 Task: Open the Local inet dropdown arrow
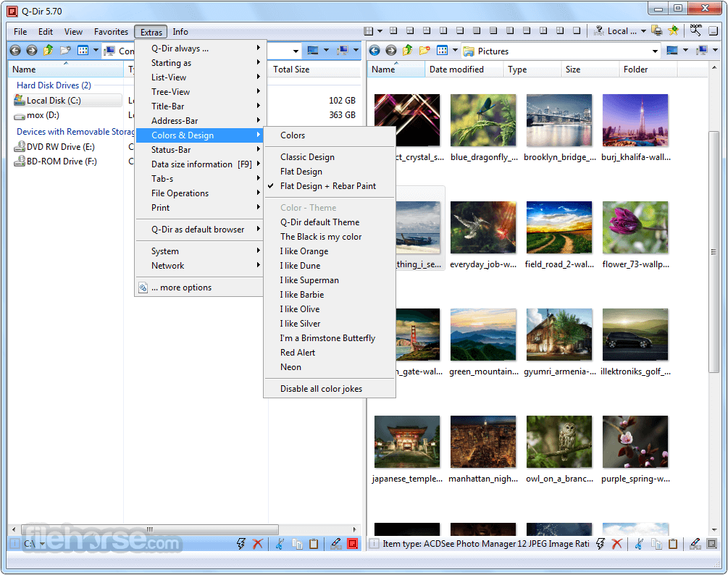coord(643,31)
